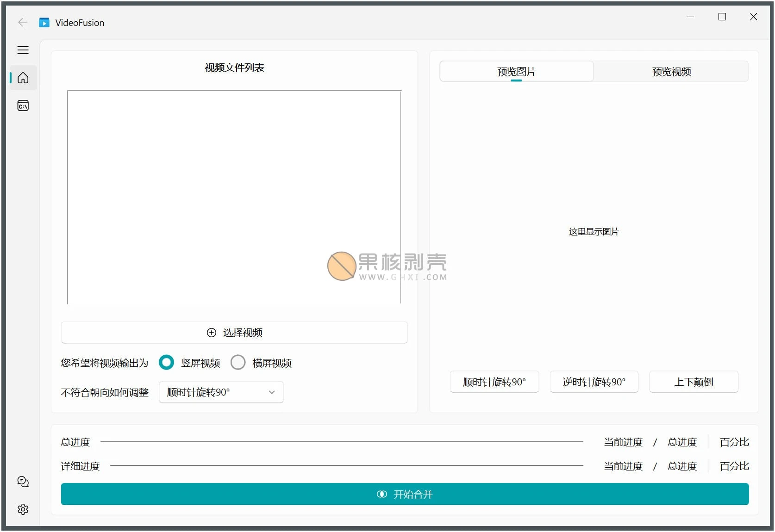Expand the 顺时针旋转90° selection menu
The width and height of the screenshot is (775, 532).
[x=221, y=392]
